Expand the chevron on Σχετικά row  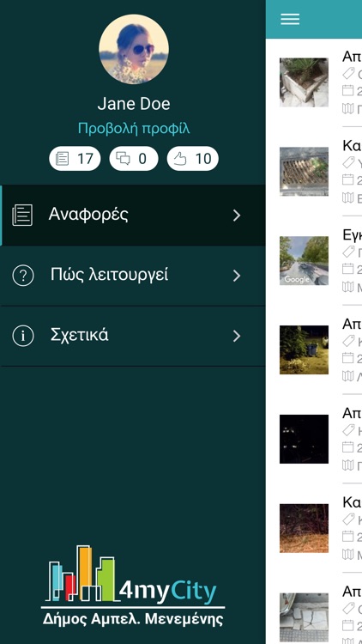click(x=237, y=336)
